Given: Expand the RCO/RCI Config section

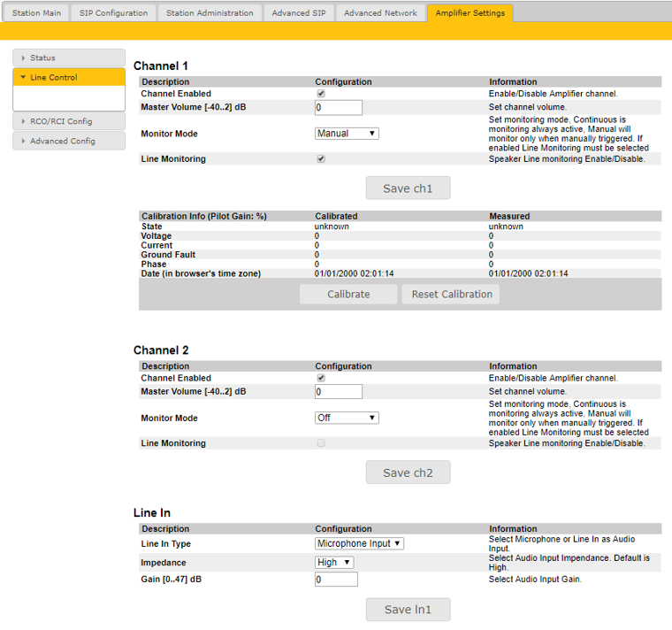Looking at the screenshot, I should coord(68,121).
